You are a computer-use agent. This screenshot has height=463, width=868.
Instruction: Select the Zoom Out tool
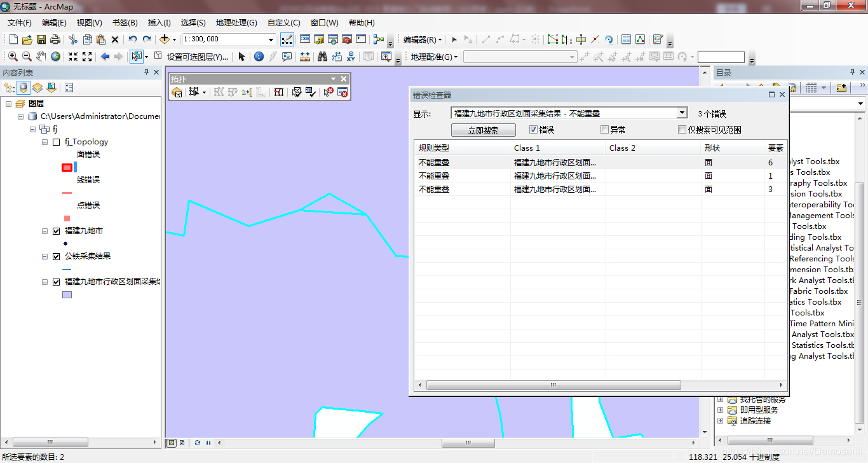click(27, 57)
